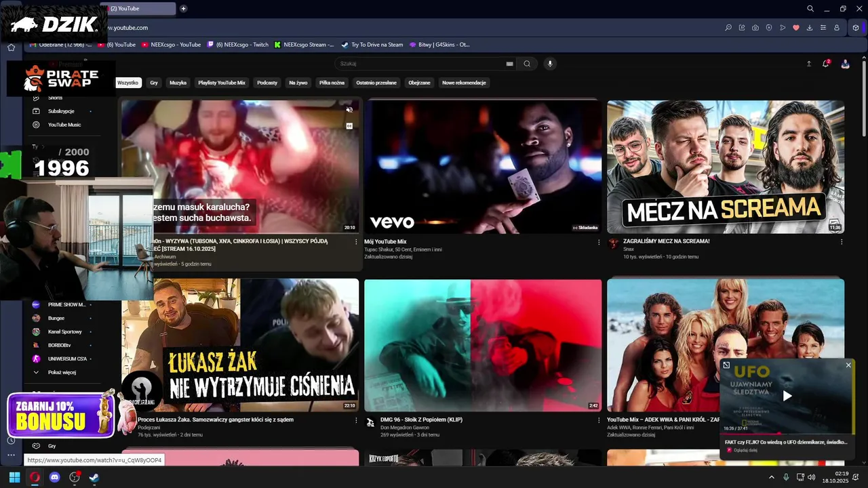The height and width of the screenshot is (488, 868).
Task: Open 'NEEXcsgo - YouTube' bookmark
Action: tap(171, 45)
